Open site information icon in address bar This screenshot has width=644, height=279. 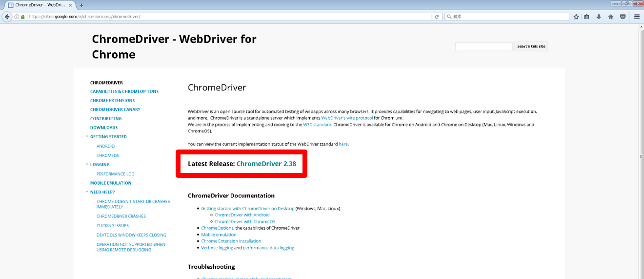click(x=17, y=17)
